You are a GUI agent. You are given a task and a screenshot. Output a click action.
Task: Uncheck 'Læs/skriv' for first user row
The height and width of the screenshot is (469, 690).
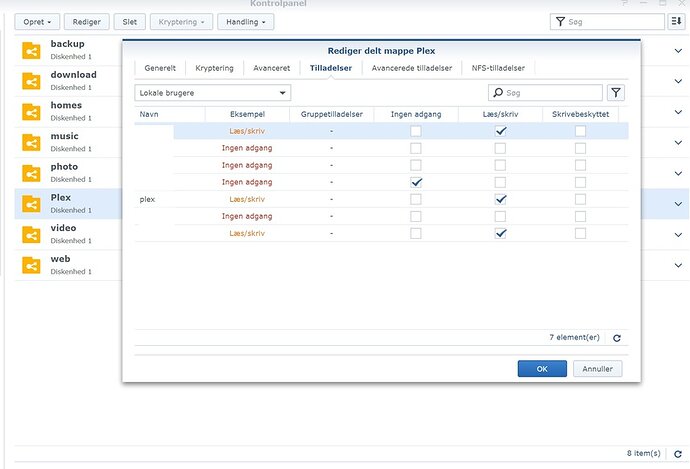pyautogui.click(x=500, y=131)
